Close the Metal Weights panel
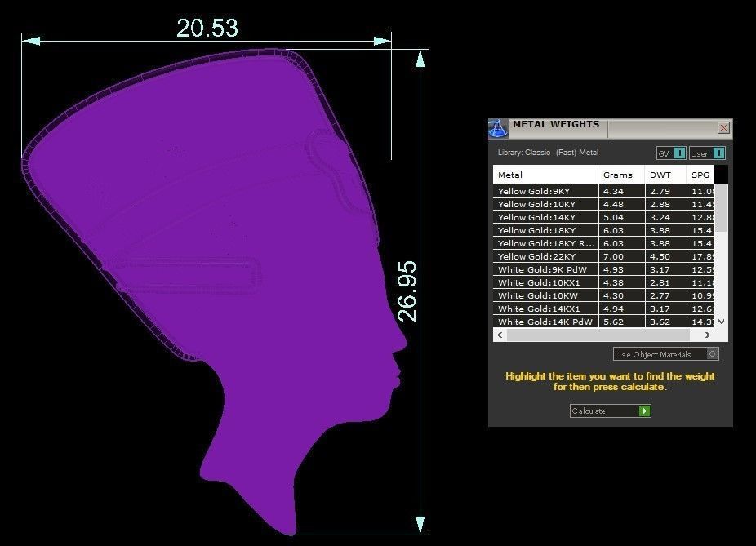Screen dimensions: 756x546 point(723,127)
